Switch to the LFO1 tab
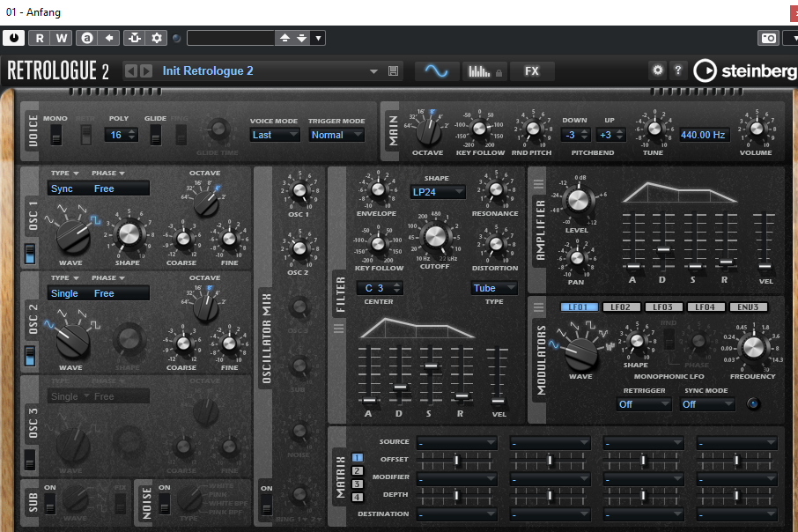 579,307
